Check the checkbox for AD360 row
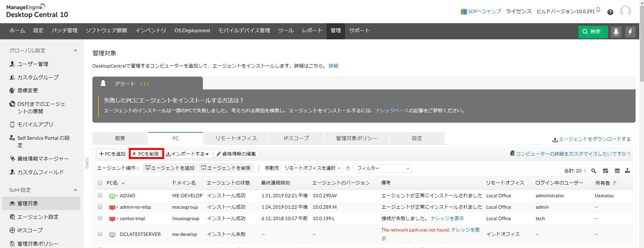644x248 pixels. coord(100,195)
